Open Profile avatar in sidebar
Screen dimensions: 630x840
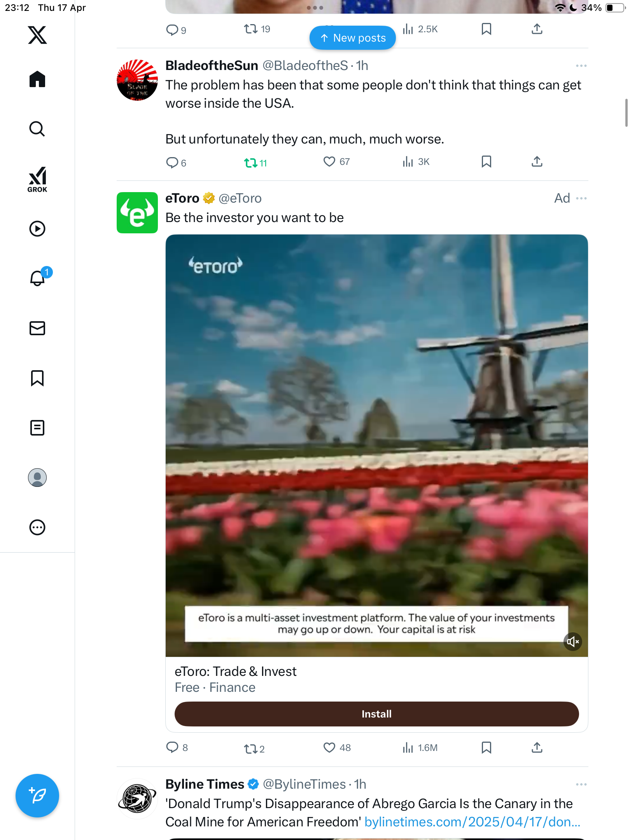37,478
